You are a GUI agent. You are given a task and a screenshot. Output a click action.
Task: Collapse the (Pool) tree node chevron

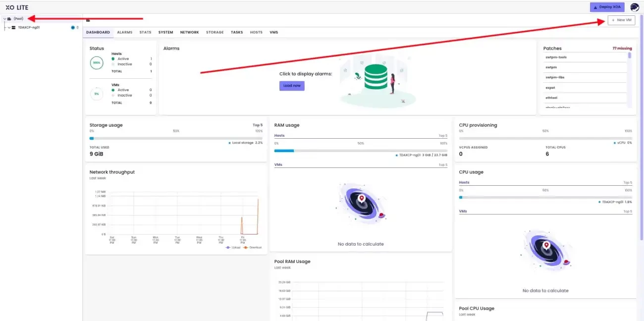4,19
